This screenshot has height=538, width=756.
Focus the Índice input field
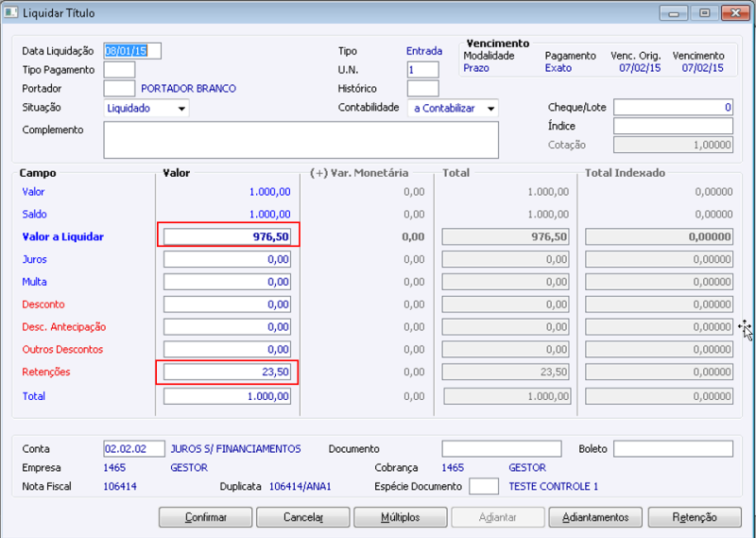[673, 127]
